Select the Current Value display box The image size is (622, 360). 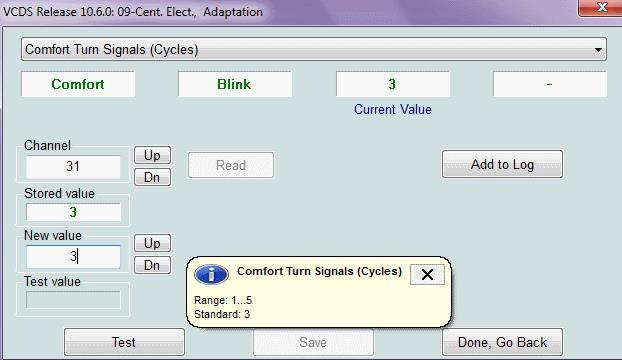pyautogui.click(x=393, y=84)
